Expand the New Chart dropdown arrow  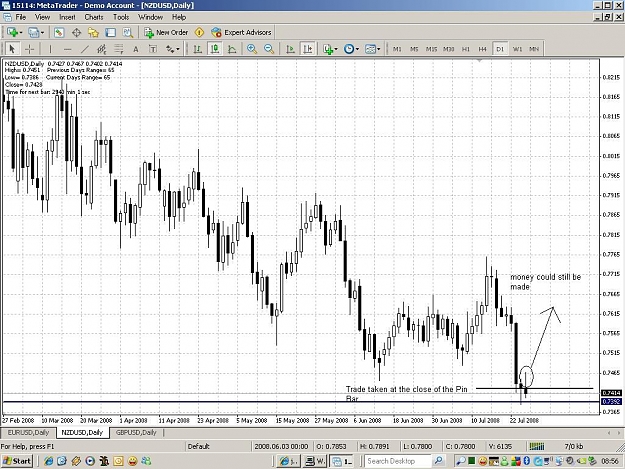[20, 33]
